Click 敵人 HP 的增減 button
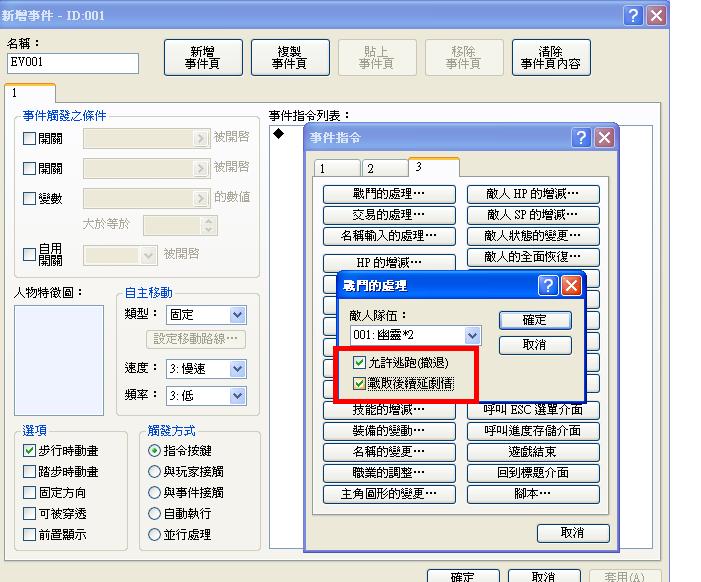 [x=533, y=194]
